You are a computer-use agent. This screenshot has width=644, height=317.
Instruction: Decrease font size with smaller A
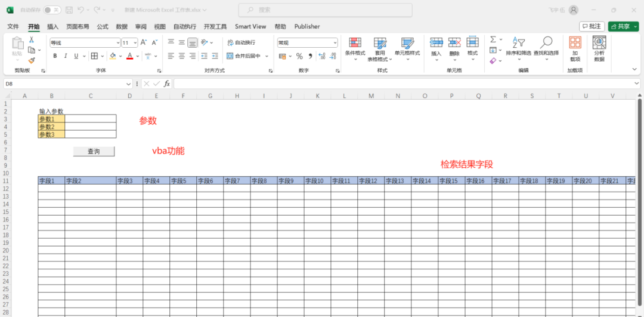tap(154, 42)
